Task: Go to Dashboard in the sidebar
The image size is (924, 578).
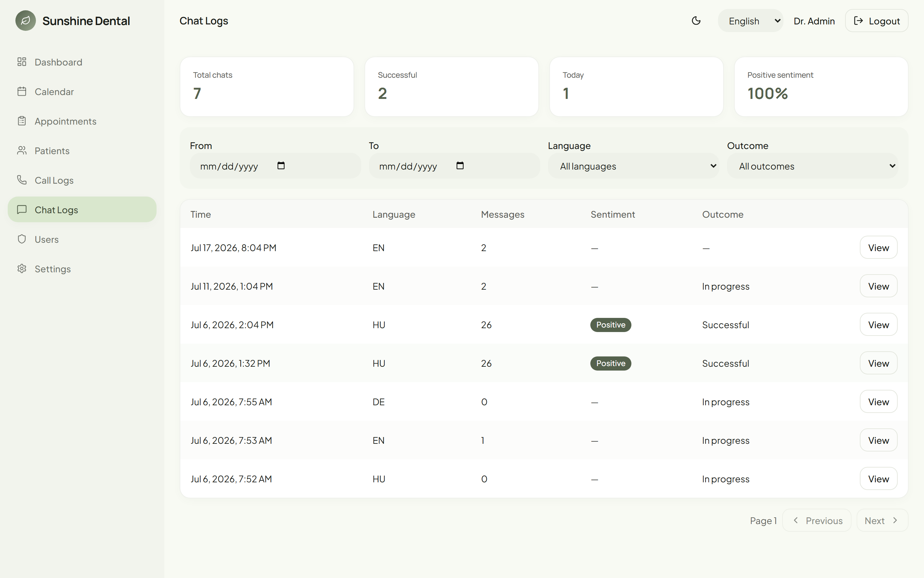Action: (x=82, y=62)
